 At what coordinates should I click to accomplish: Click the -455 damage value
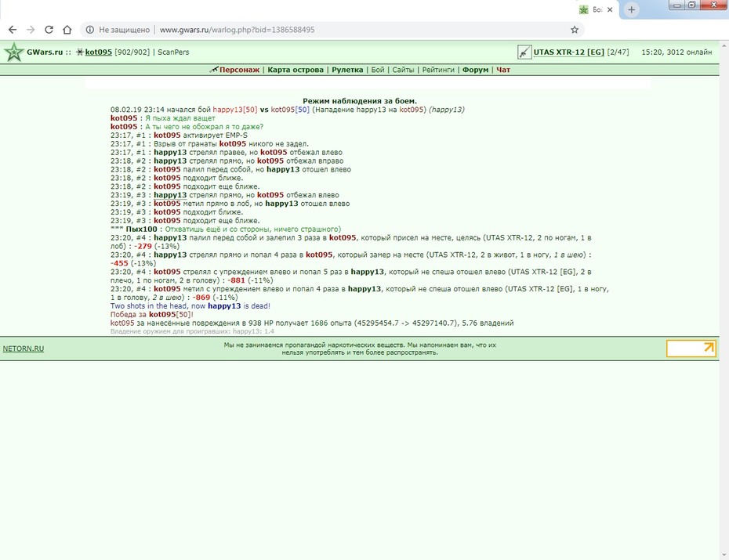point(119,263)
